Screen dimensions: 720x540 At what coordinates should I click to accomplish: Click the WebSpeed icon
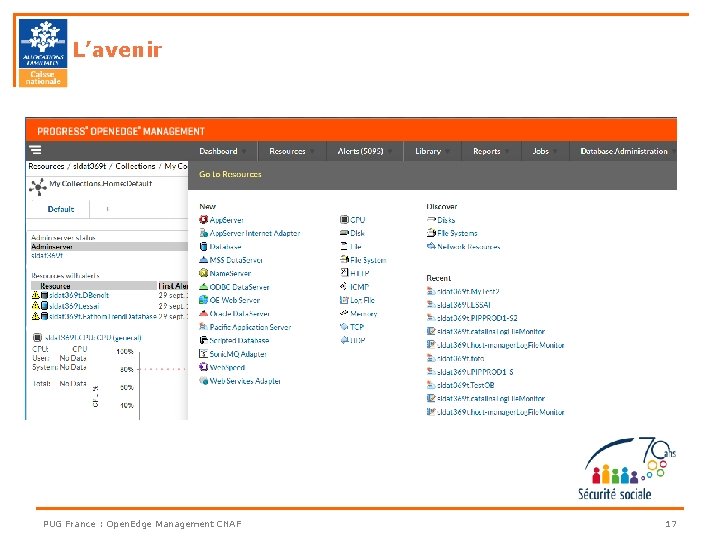point(203,367)
